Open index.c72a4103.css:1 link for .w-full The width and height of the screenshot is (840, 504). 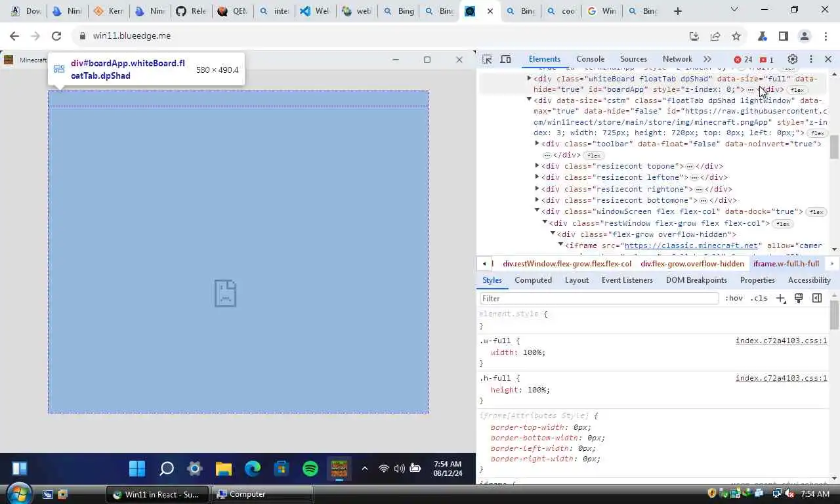click(x=781, y=341)
